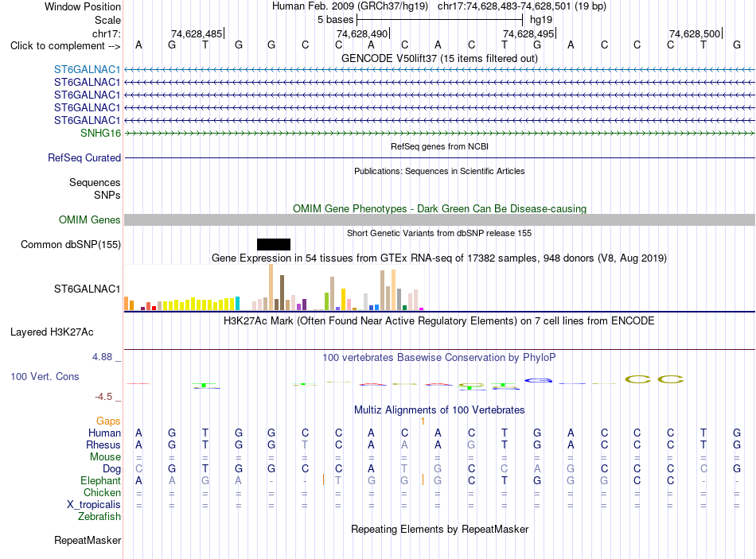Click the Scale label
Viewport: 756px width, 559px height.
(107, 20)
